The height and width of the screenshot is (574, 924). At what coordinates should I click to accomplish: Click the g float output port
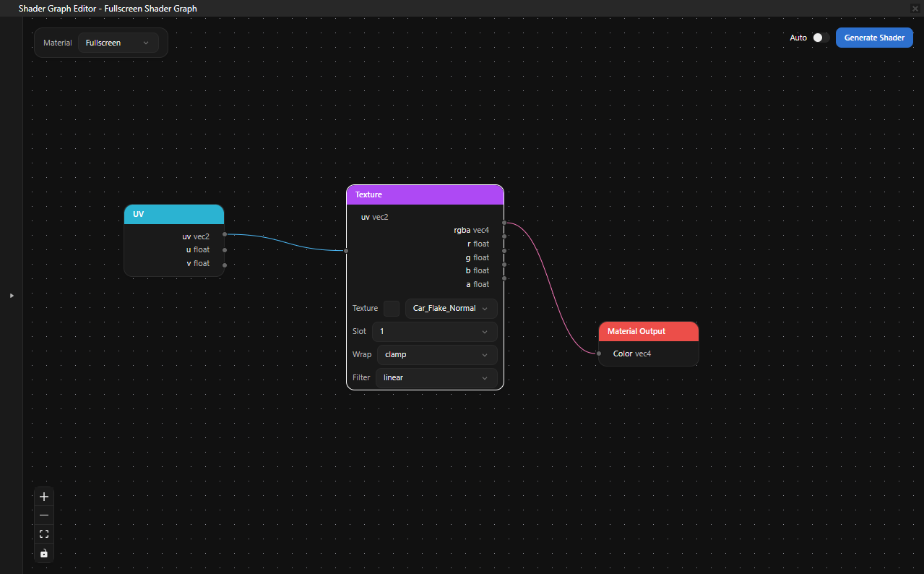(504, 250)
